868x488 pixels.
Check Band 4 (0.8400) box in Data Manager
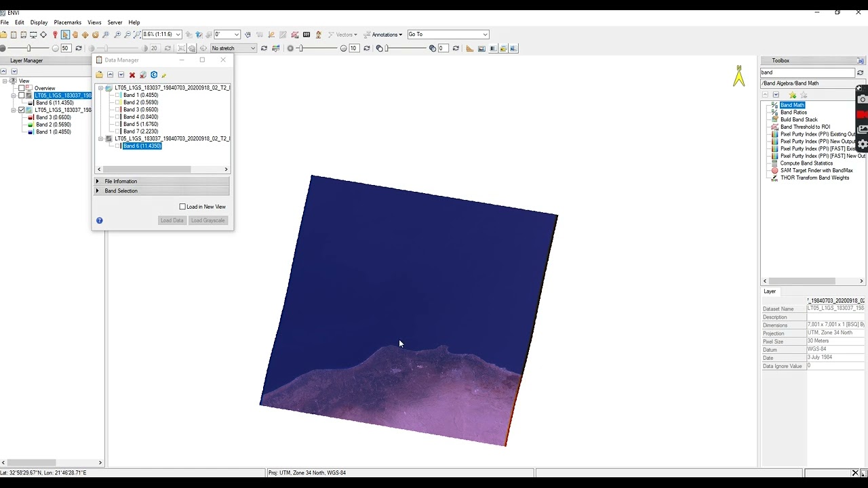pos(117,117)
